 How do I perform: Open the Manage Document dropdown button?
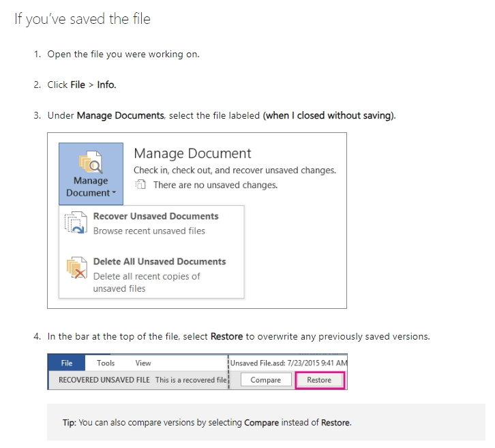tap(91, 174)
